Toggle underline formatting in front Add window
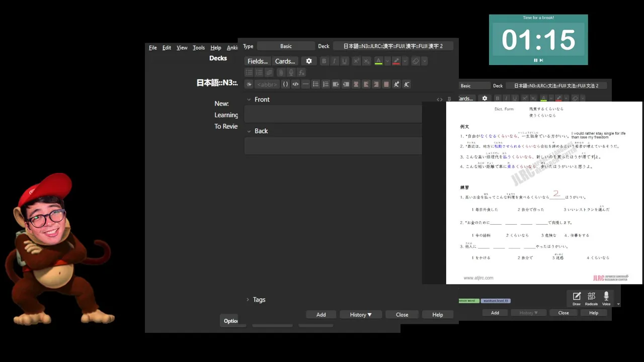The height and width of the screenshot is (362, 644). [345, 61]
